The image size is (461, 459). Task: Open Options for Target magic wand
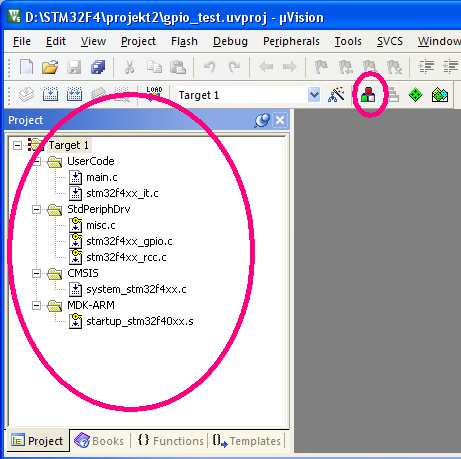tap(336, 95)
